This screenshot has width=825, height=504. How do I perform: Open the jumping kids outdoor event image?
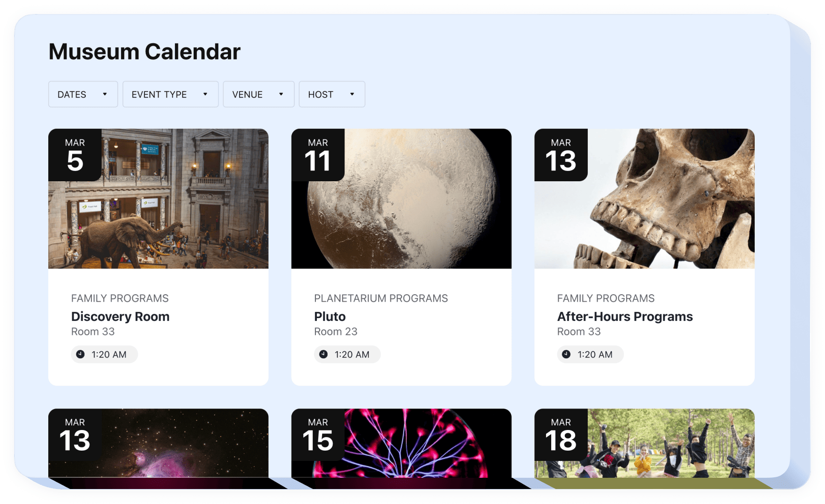tap(670, 445)
